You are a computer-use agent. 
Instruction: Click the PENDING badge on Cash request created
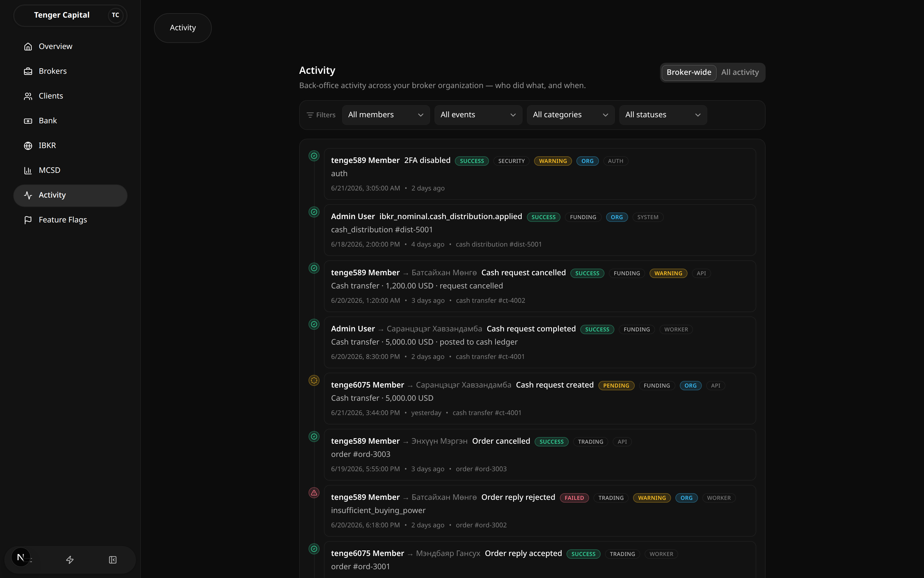616,386
